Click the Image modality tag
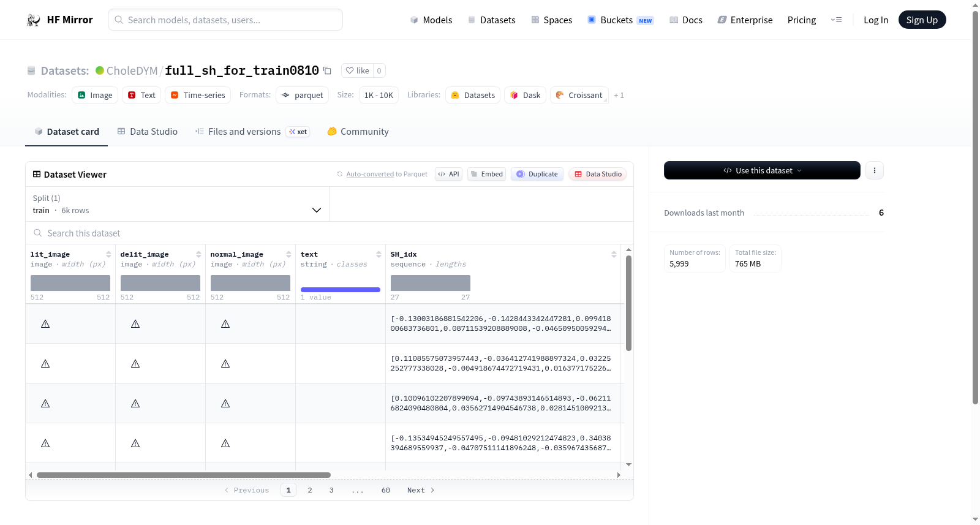The width and height of the screenshot is (980, 525). (x=95, y=95)
